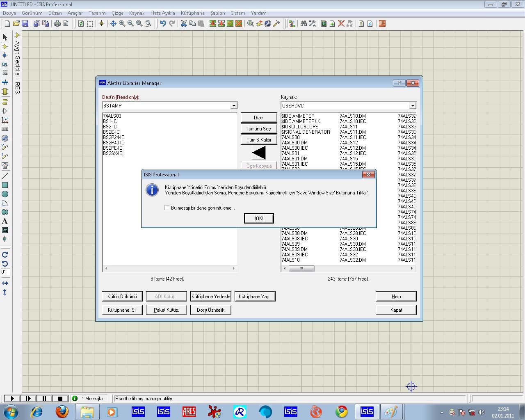
Task: Select BS2P24-IC in the destination list
Action: tap(114, 137)
